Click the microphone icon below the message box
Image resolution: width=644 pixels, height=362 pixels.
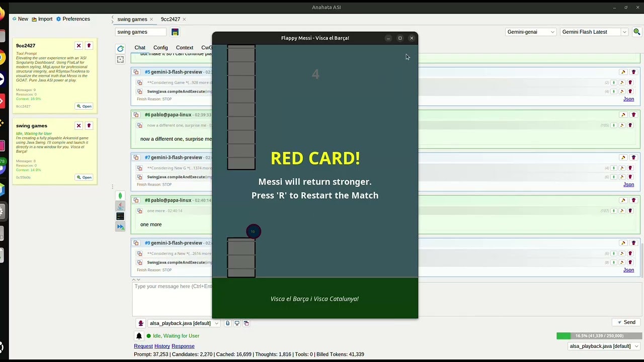coord(141,323)
